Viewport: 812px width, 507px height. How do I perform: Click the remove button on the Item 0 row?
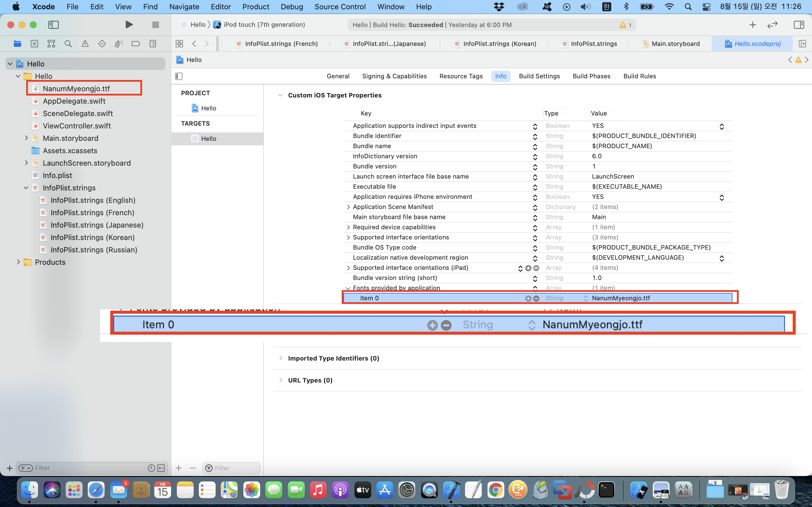[536, 298]
